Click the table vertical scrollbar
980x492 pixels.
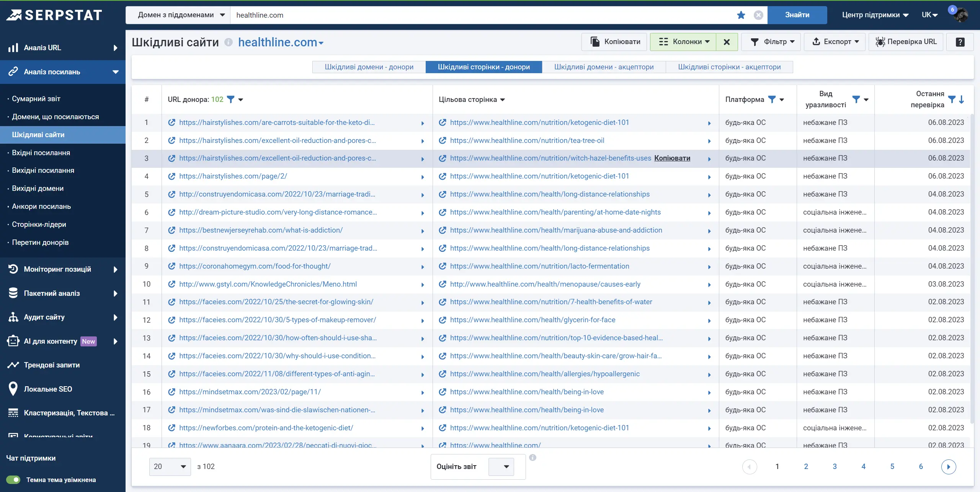click(972, 268)
